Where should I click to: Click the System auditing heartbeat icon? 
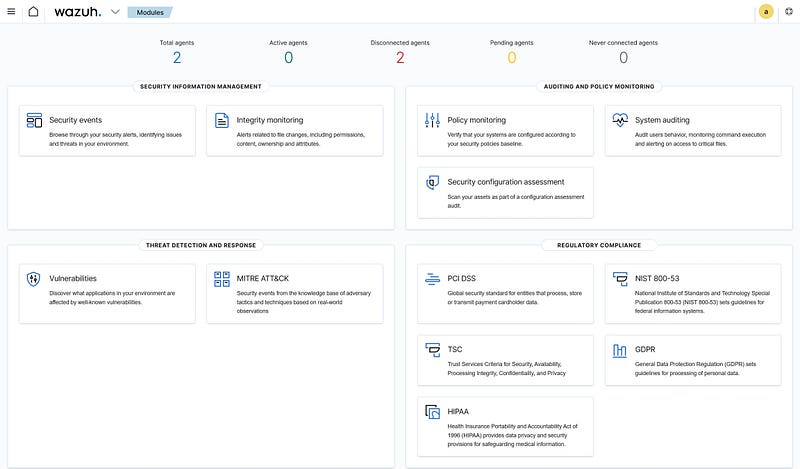tap(620, 120)
